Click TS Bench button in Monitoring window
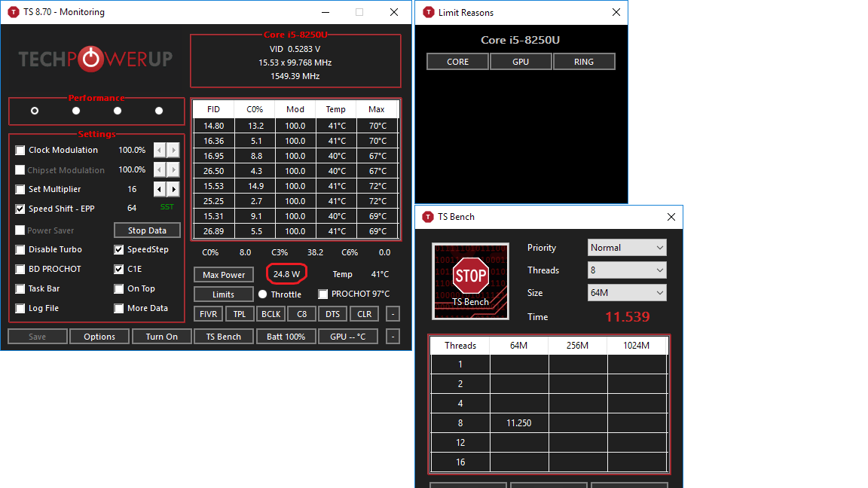The height and width of the screenshot is (488, 868). 224,337
